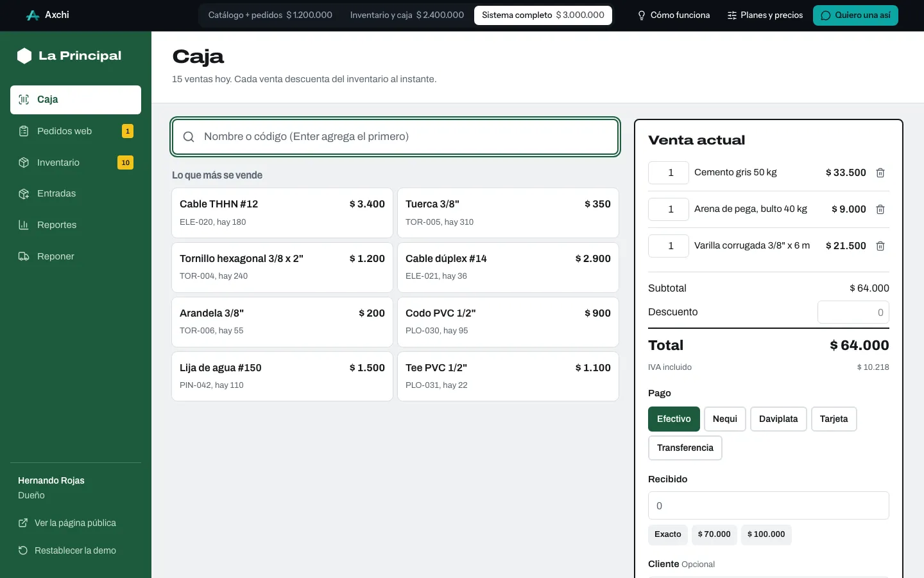The image size is (924, 578).
Task: Select Efectivo payment method
Action: [674, 419]
